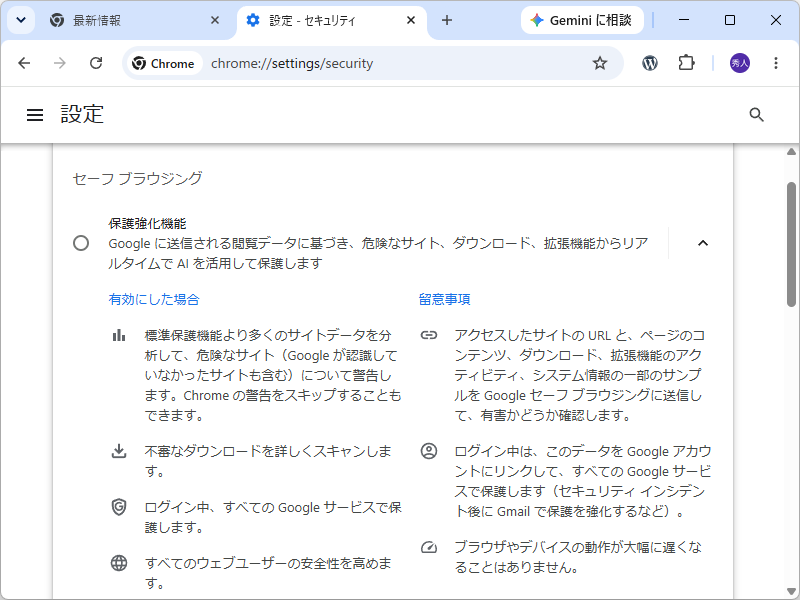Click the vertical scrollbar thumb
Screen dimensions: 800x600
coord(791,244)
